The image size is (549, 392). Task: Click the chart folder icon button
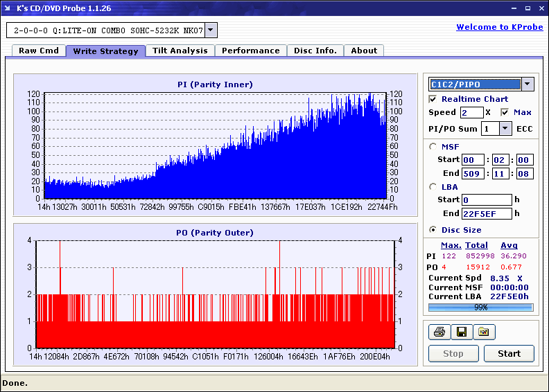pyautogui.click(x=484, y=332)
